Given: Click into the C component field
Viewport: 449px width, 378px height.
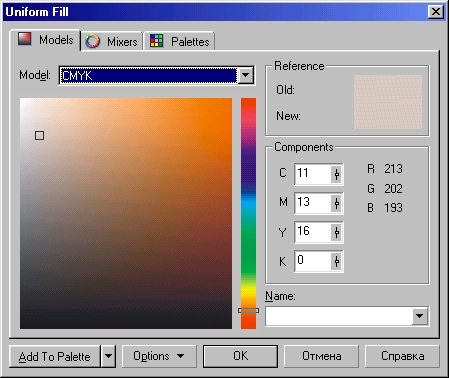Looking at the screenshot, I should (313, 174).
